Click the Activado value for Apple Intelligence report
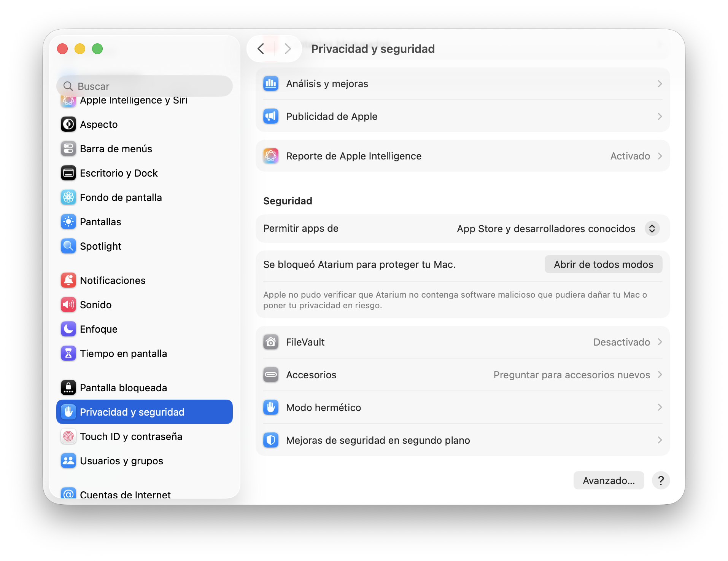Viewport: 728px width, 561px height. tap(630, 156)
